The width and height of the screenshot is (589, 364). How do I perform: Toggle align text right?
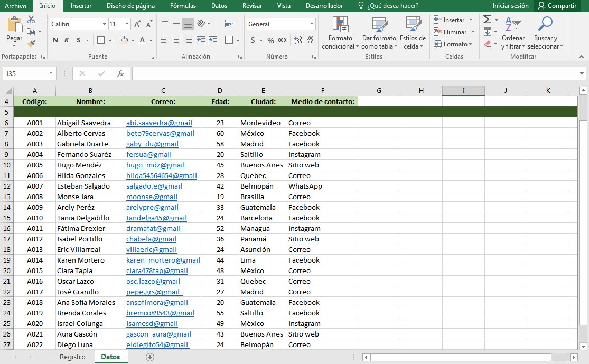pyautogui.click(x=188, y=40)
